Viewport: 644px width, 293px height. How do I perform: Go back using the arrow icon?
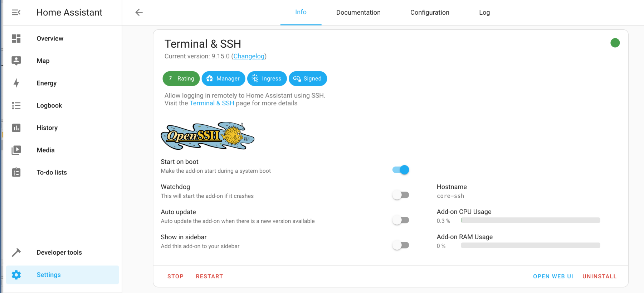point(139,13)
